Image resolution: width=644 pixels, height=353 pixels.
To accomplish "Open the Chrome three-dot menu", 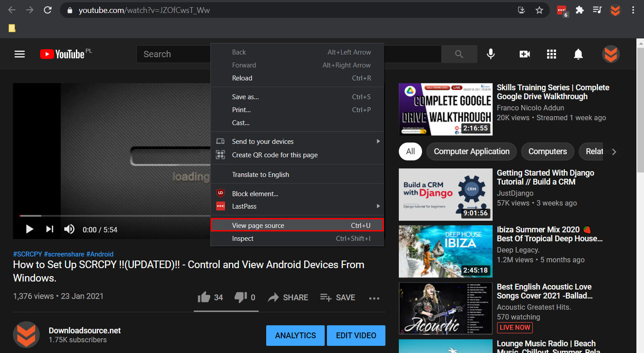I will pos(633,10).
